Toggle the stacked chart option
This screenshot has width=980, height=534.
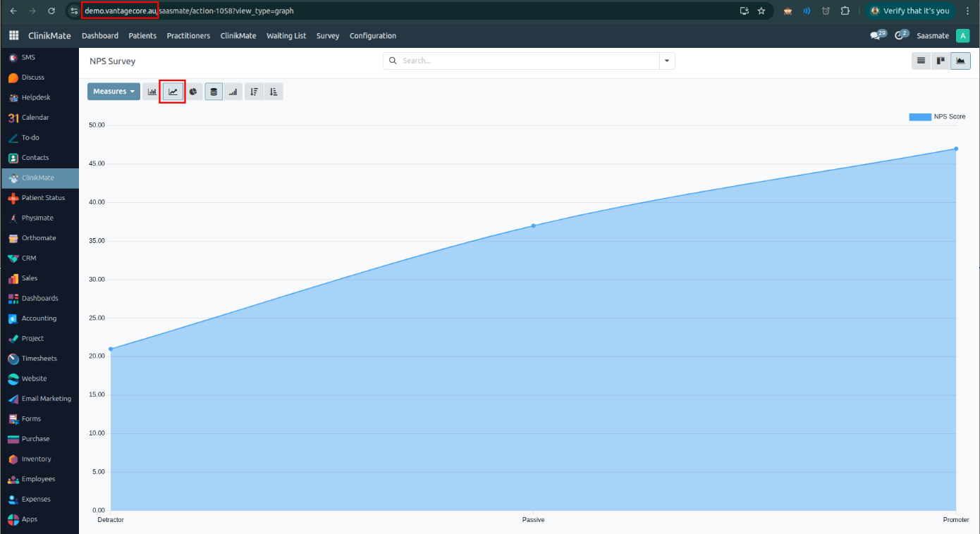point(214,92)
